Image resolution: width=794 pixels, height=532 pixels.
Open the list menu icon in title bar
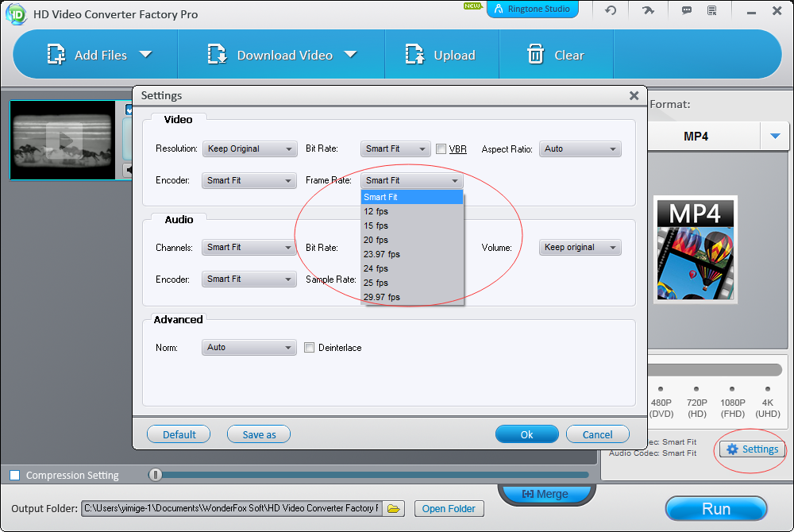[712, 10]
